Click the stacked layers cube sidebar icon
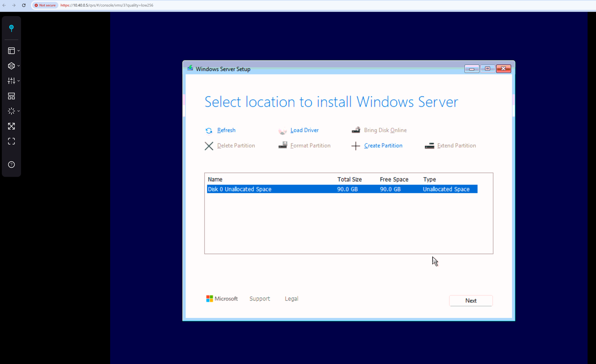Screen dimensions: 596x364 [11, 66]
